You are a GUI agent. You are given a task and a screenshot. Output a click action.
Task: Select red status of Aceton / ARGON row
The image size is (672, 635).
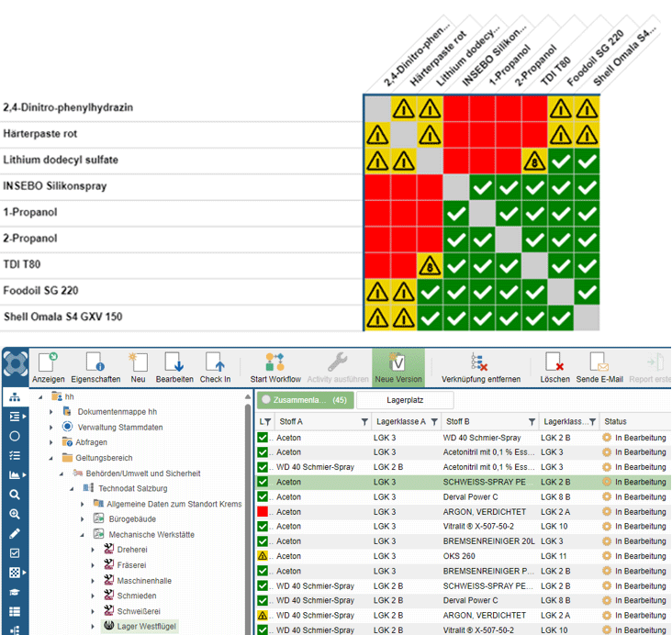[263, 512]
